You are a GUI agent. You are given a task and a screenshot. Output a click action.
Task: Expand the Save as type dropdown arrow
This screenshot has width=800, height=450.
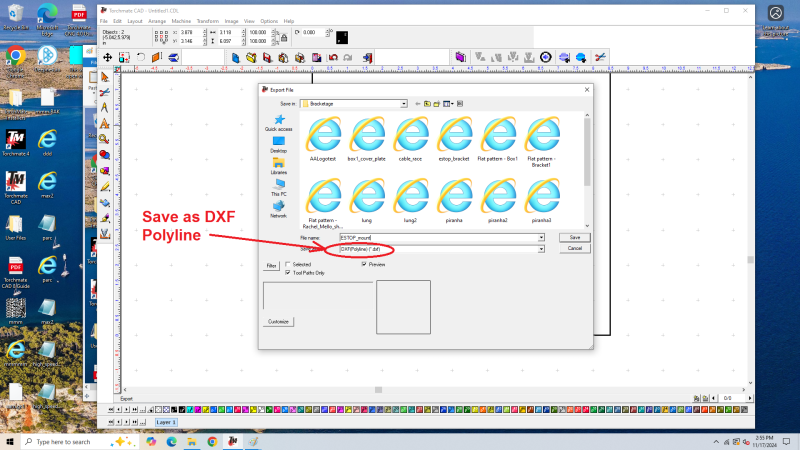click(541, 249)
